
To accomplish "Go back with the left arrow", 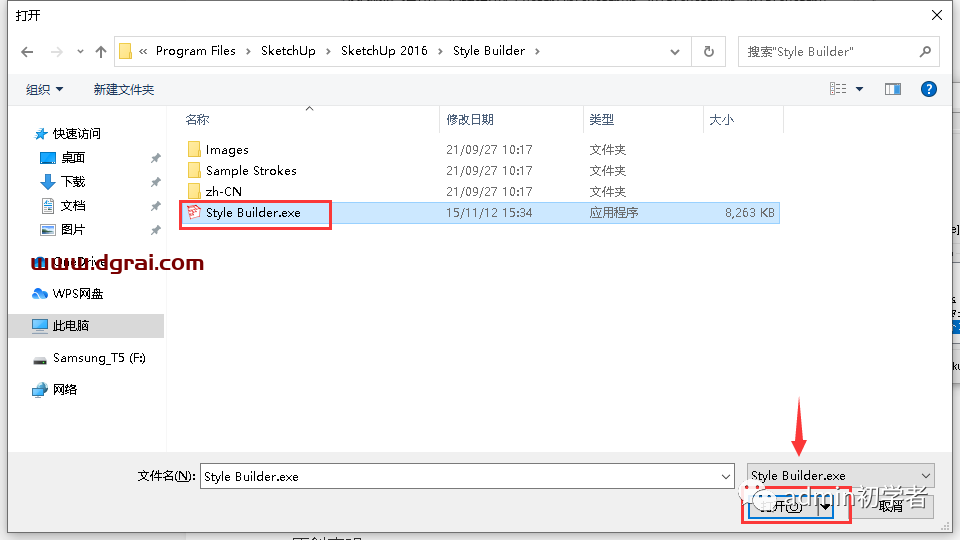I will click(x=27, y=52).
